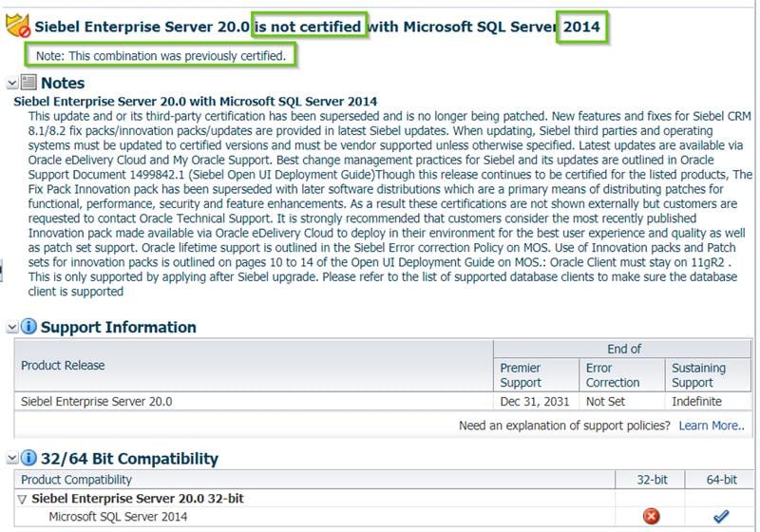Click the Product Release column header

(254, 366)
